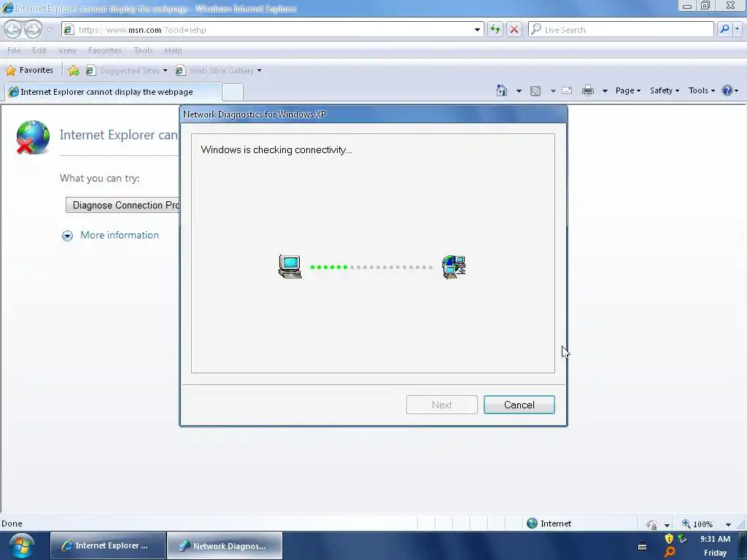Open the View menu
This screenshot has width=747, height=560.
coord(67,50)
